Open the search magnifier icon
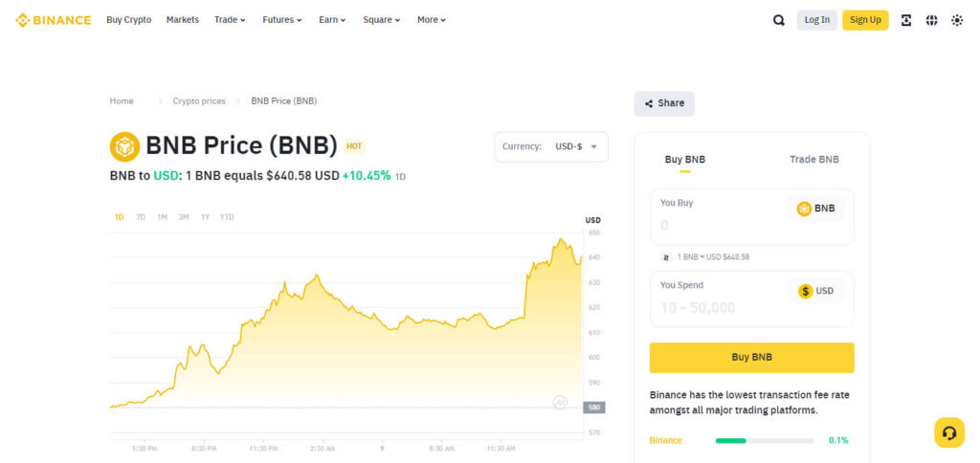 (x=779, y=20)
